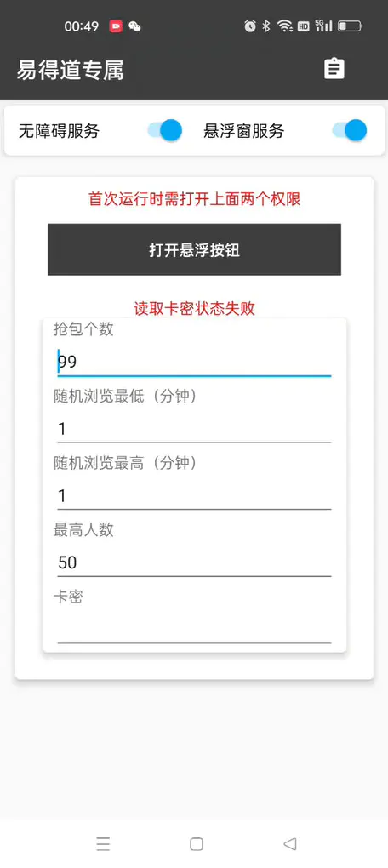Disable the 悬浮窗服务 switch

(x=350, y=131)
